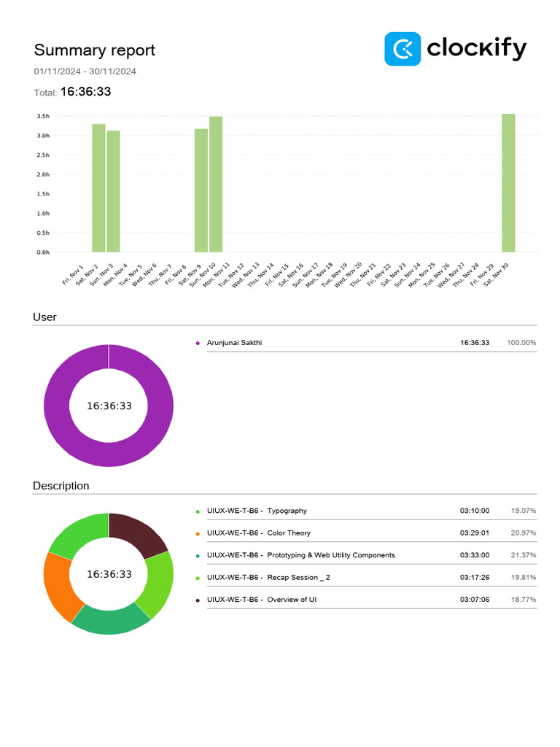This screenshot has width=560, height=747.
Task: Click the 03:33:00 duration for Prototyping
Action: (x=474, y=555)
